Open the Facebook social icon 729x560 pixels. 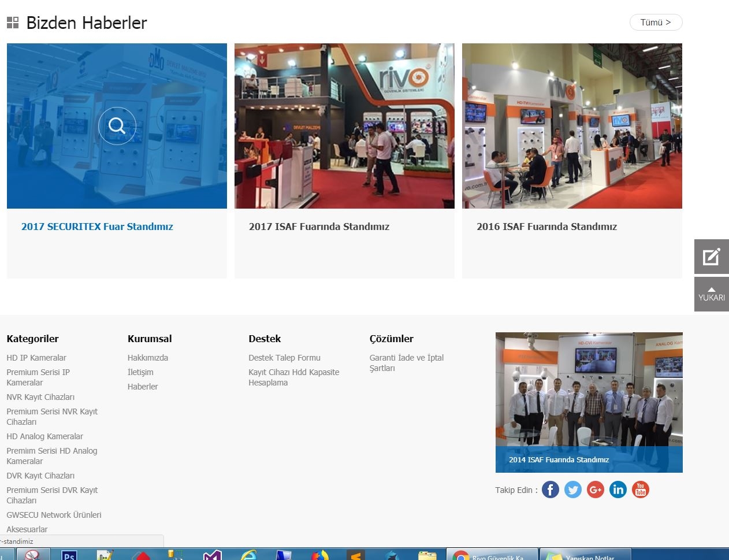551,490
